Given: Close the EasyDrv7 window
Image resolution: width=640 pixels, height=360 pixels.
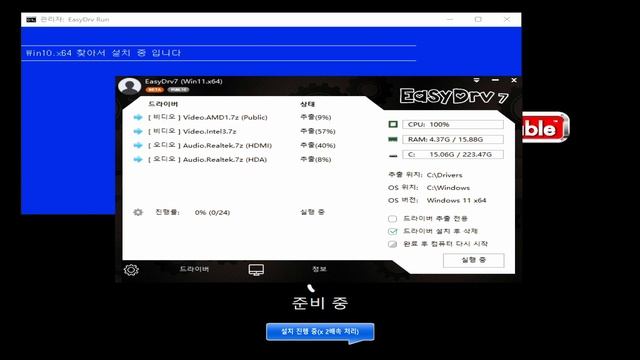Looking at the screenshot, I should click(x=514, y=80).
